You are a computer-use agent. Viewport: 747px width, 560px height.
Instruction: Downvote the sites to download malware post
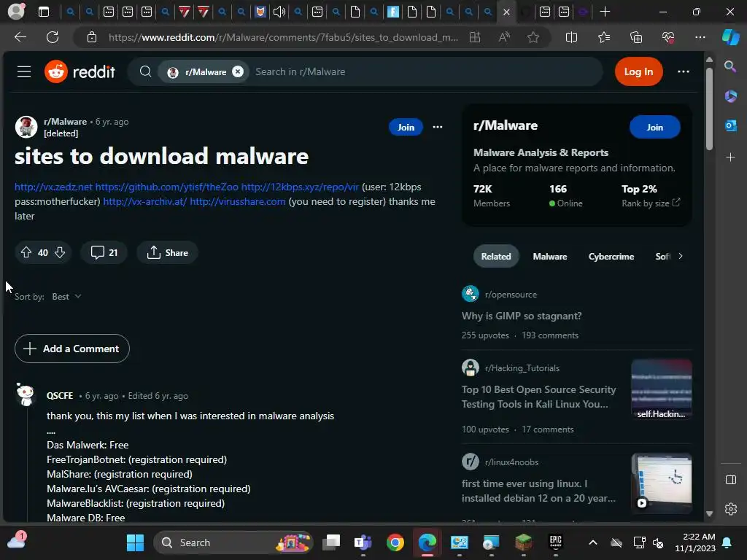(60, 252)
